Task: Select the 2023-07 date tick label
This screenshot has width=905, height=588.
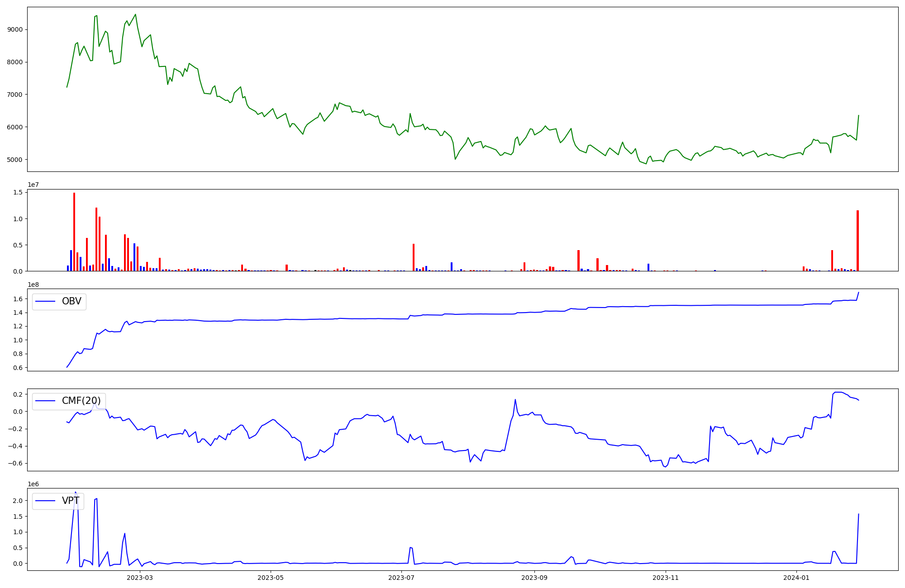Action: (x=402, y=578)
